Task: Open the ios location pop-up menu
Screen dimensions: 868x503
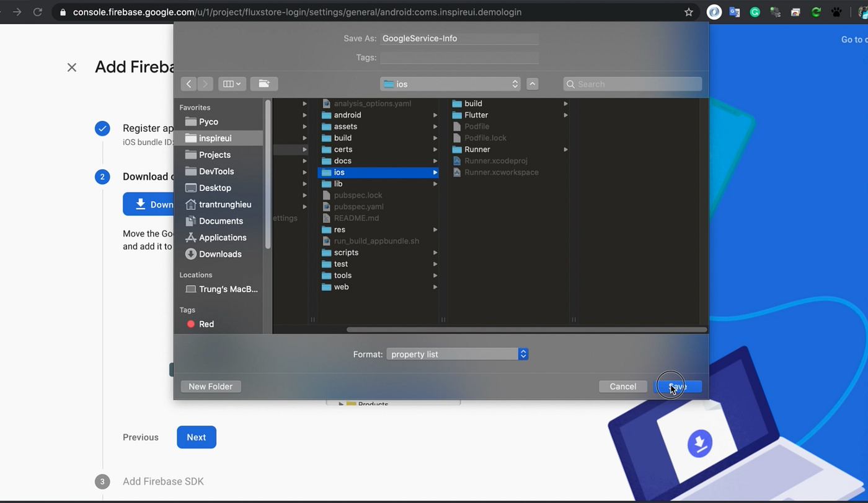Action: (x=450, y=84)
